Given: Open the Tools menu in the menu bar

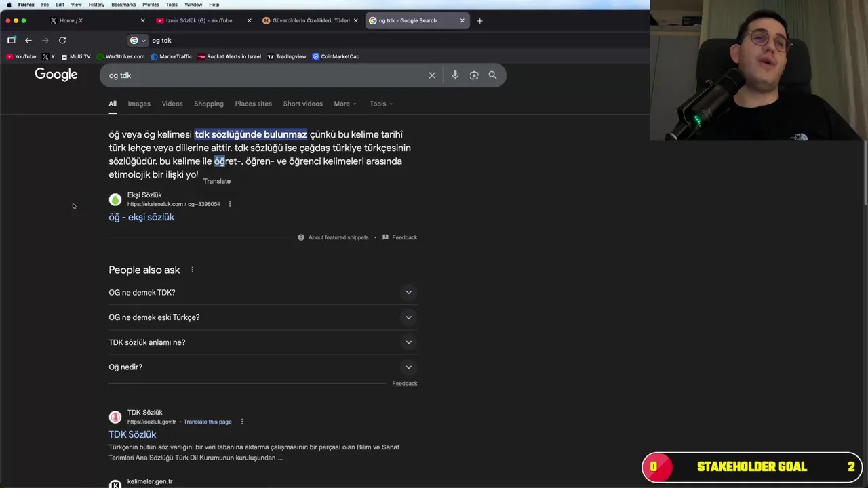Looking at the screenshot, I should [172, 5].
